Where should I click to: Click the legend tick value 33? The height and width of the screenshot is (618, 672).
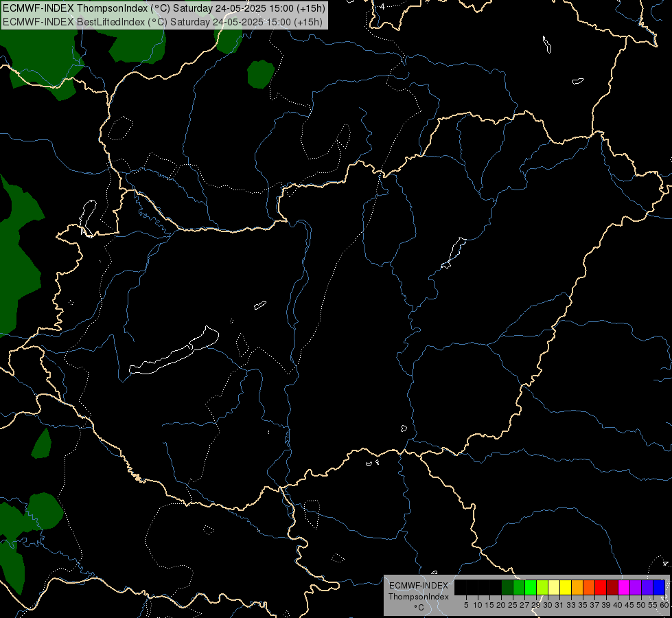tap(571, 605)
